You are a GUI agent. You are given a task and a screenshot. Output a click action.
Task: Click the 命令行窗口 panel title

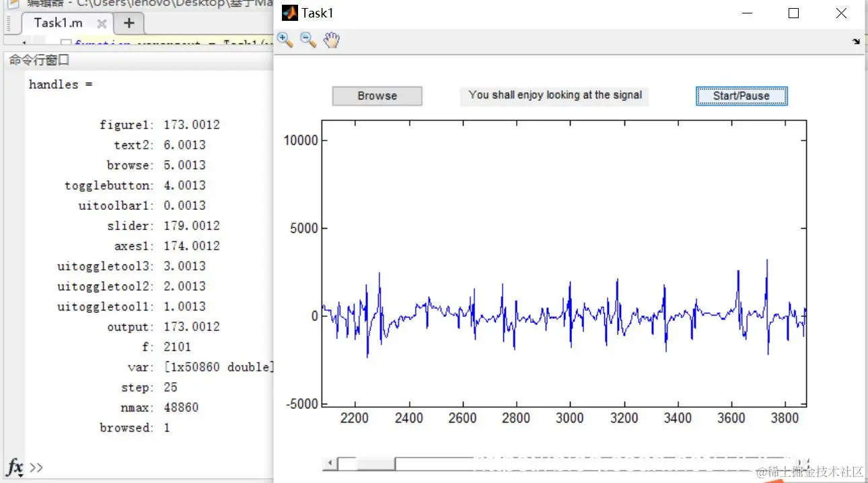(39, 61)
